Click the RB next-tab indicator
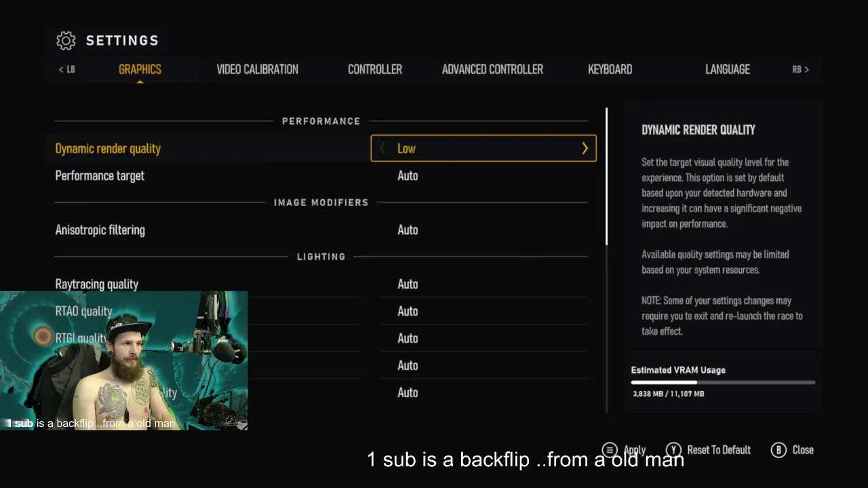The width and height of the screenshot is (868, 488). click(801, 69)
